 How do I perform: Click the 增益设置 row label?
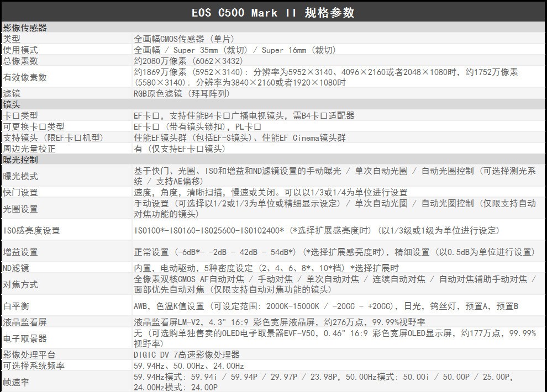click(20, 252)
